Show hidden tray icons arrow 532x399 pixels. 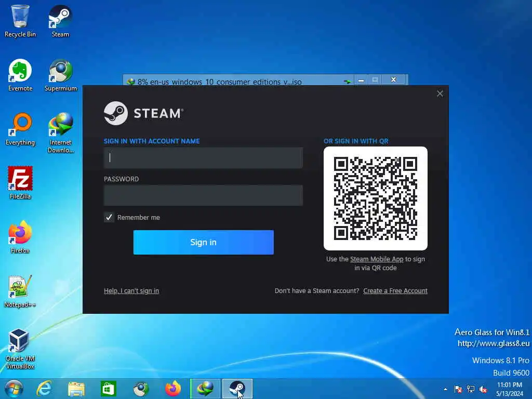click(x=445, y=389)
